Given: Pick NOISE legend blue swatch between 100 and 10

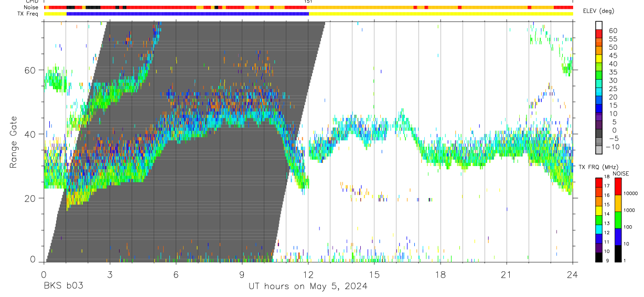Looking at the screenshot, I should pyautogui.click(x=617, y=237).
